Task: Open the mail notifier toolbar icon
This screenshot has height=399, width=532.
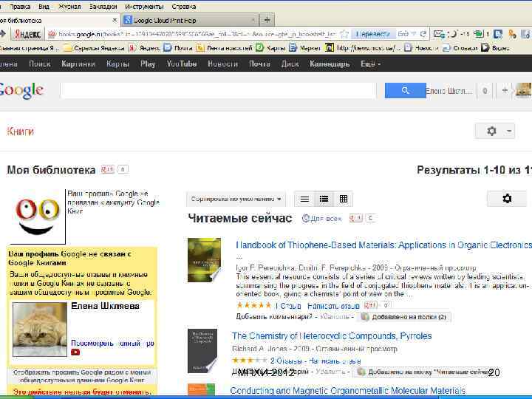Action: coord(439,34)
